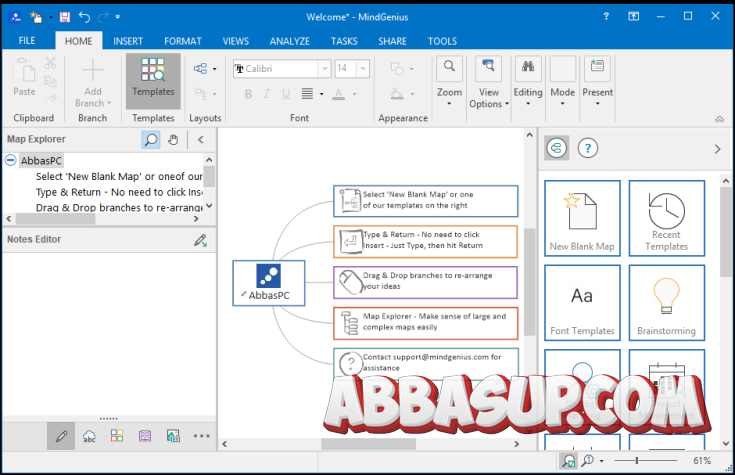Click the status bar zoom magnifier icon
Image resolution: width=735 pixels, height=475 pixels.
tap(588, 461)
